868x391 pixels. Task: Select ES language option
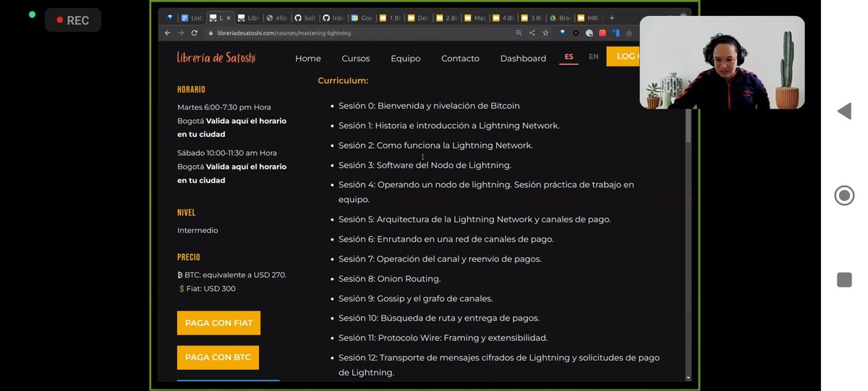pyautogui.click(x=569, y=56)
